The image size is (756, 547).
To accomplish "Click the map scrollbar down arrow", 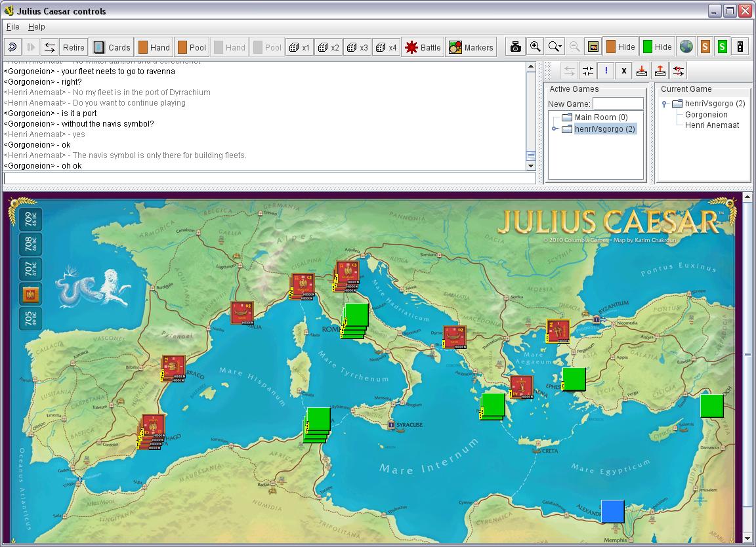I will 747,538.
